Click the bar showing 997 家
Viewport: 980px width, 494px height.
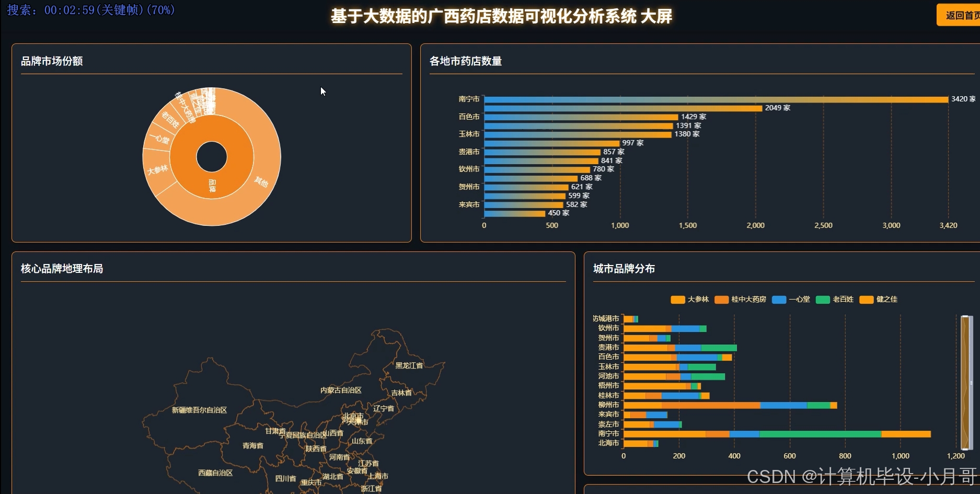[552, 143]
